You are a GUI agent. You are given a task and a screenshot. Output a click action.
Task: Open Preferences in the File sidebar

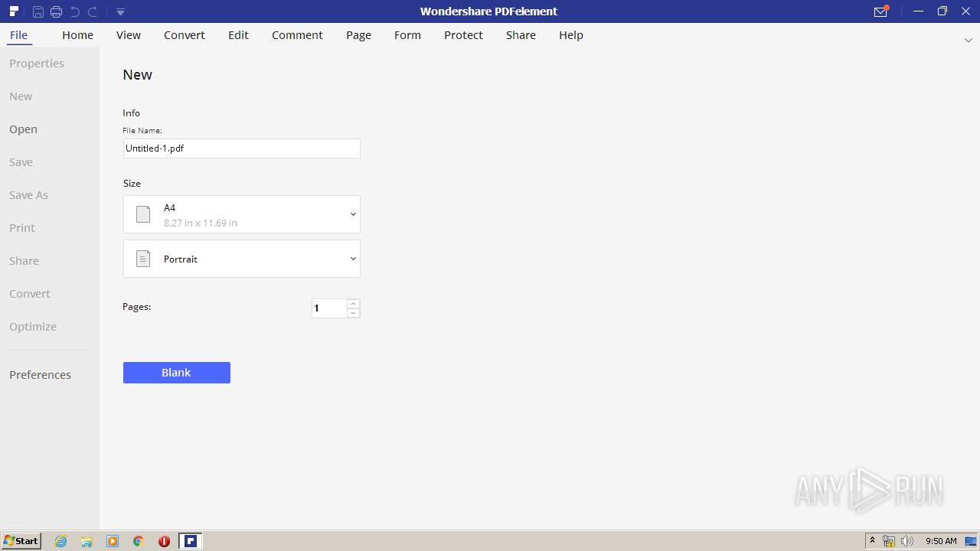click(x=40, y=375)
